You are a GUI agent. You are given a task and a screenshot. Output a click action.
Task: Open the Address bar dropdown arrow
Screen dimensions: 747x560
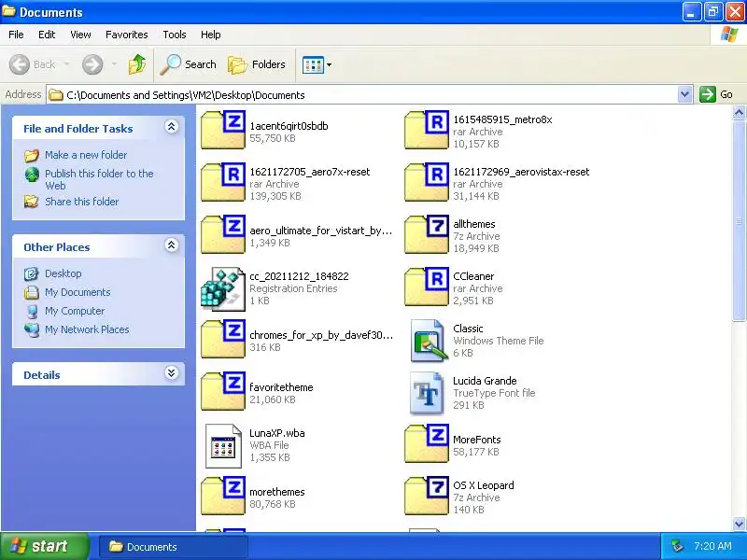tap(684, 94)
